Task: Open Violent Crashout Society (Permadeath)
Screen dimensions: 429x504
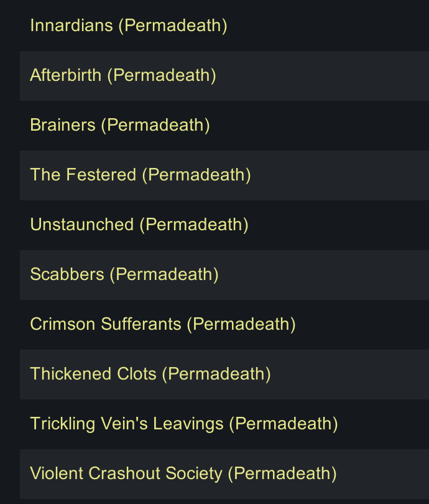Action: pyautogui.click(x=183, y=474)
